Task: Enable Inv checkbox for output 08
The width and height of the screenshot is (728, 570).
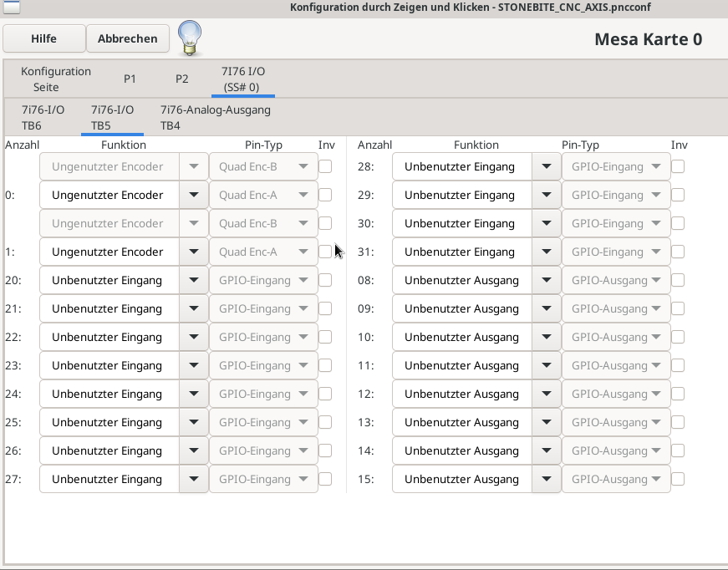Action: [679, 280]
